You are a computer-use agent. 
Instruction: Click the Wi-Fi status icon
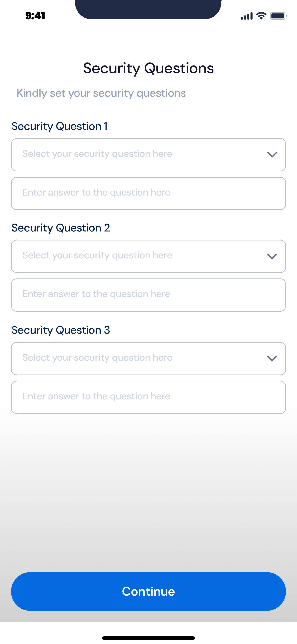tap(261, 16)
